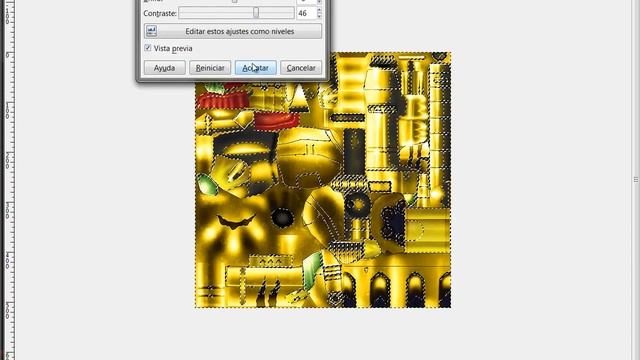Click the gold texture image on canvas

[x=323, y=180]
